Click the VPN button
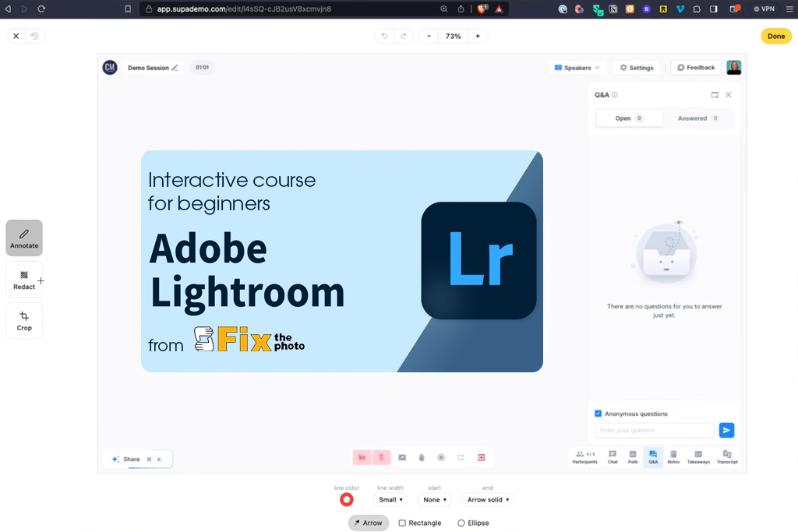The width and height of the screenshot is (798, 532). pyautogui.click(x=764, y=9)
